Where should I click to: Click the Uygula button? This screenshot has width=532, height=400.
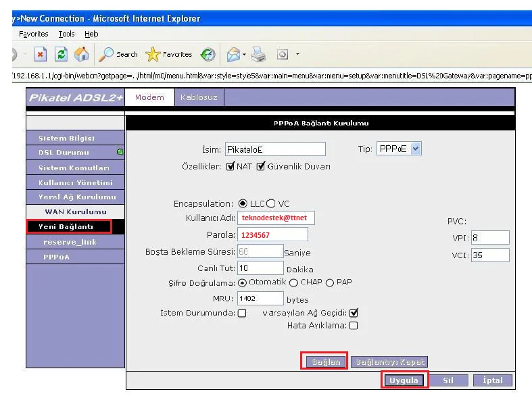[406, 380]
